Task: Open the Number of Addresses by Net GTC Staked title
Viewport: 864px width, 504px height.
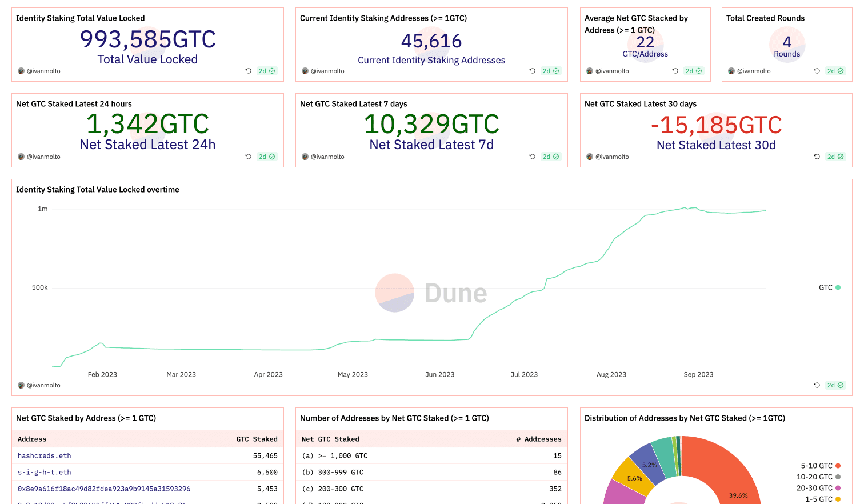Action: (394, 418)
